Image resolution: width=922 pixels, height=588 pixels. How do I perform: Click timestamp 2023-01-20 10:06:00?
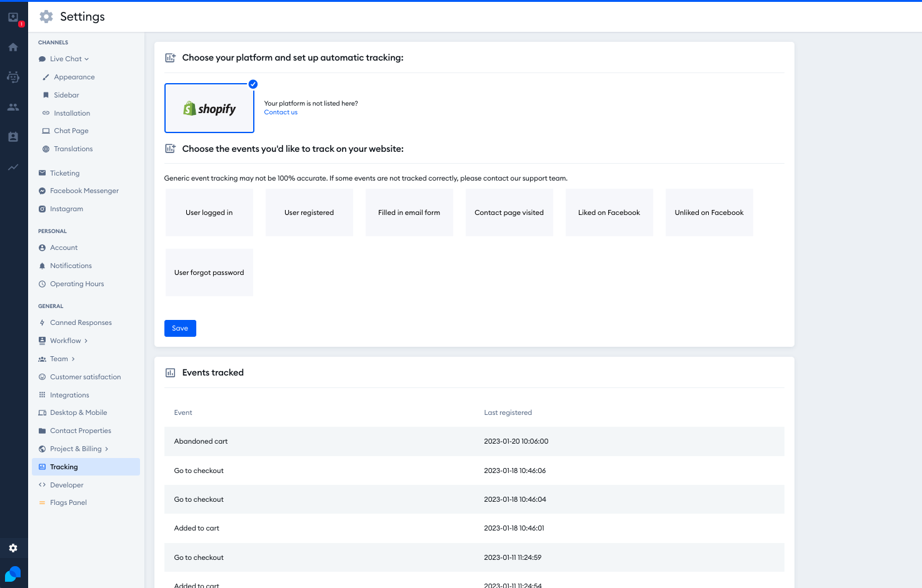pyautogui.click(x=516, y=441)
